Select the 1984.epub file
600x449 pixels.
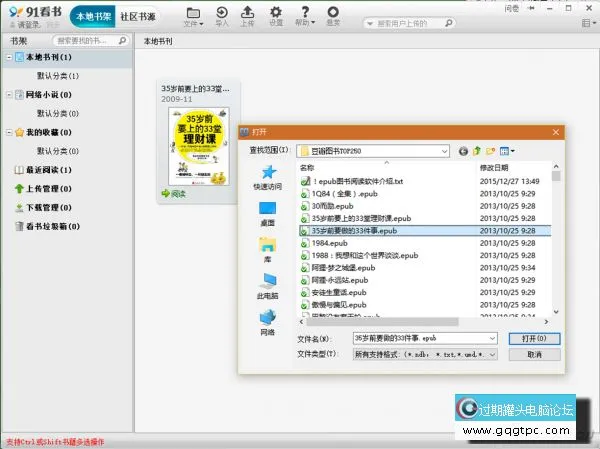point(329,242)
